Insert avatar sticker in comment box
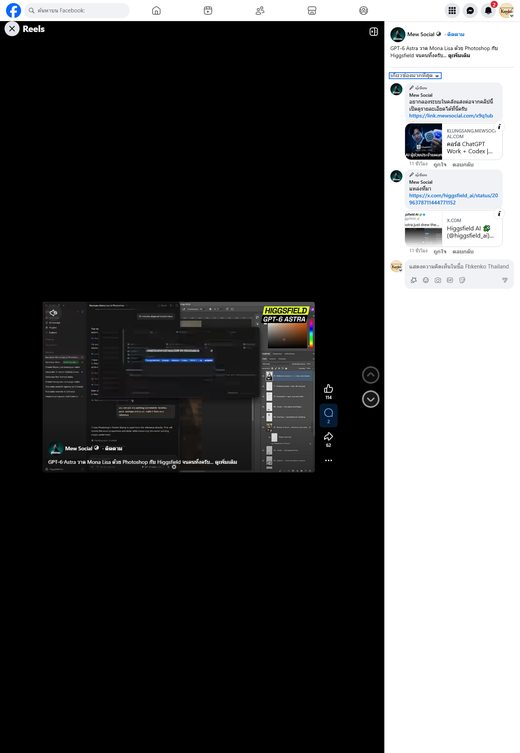 pyautogui.click(x=413, y=280)
